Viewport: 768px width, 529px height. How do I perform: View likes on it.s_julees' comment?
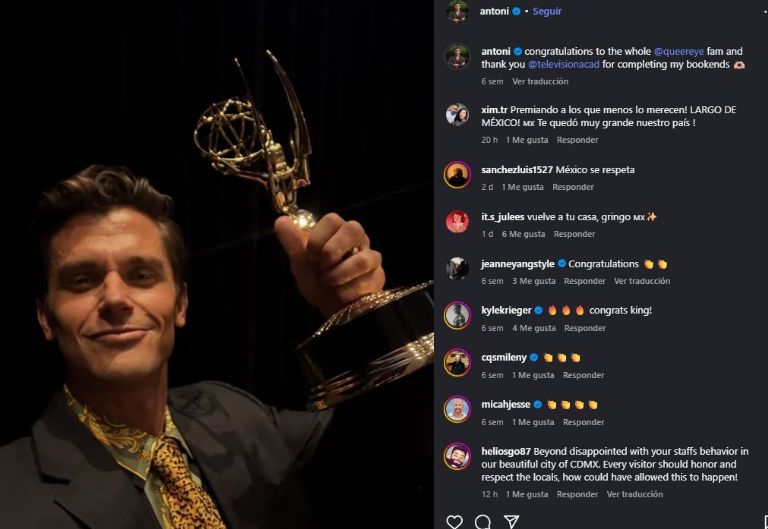pyautogui.click(x=524, y=234)
